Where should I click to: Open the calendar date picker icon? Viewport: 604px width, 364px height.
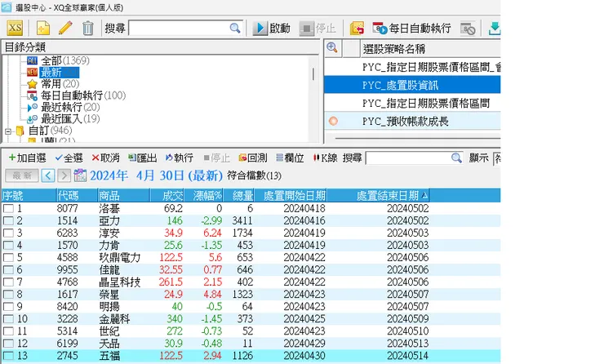point(80,175)
